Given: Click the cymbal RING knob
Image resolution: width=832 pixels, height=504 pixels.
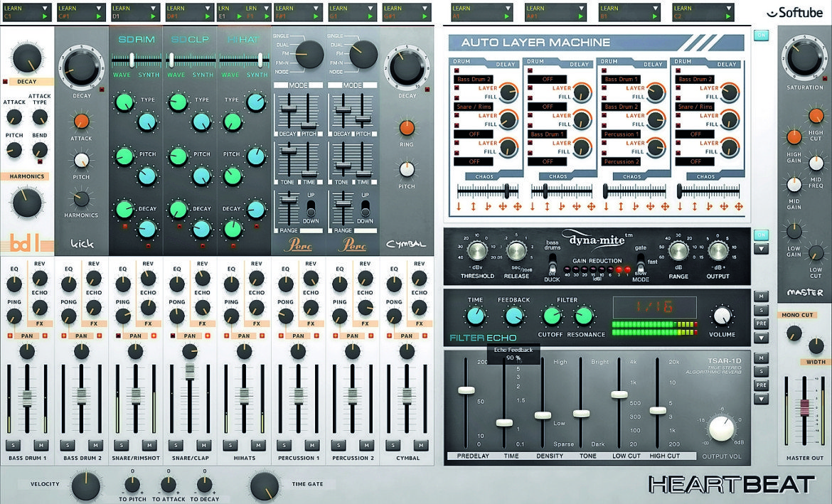Looking at the screenshot, I should point(407,128).
